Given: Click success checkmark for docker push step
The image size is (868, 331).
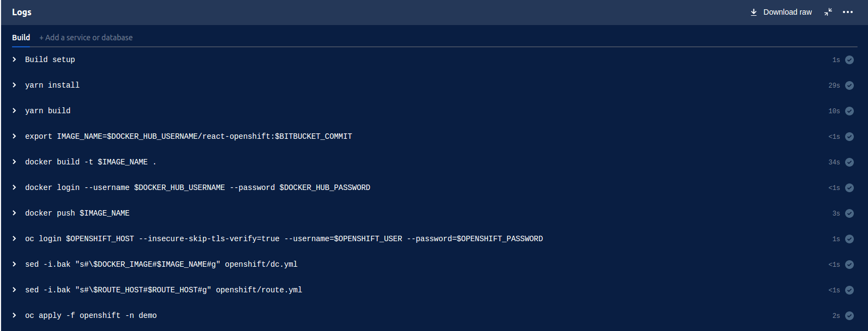Looking at the screenshot, I should pyautogui.click(x=849, y=213).
